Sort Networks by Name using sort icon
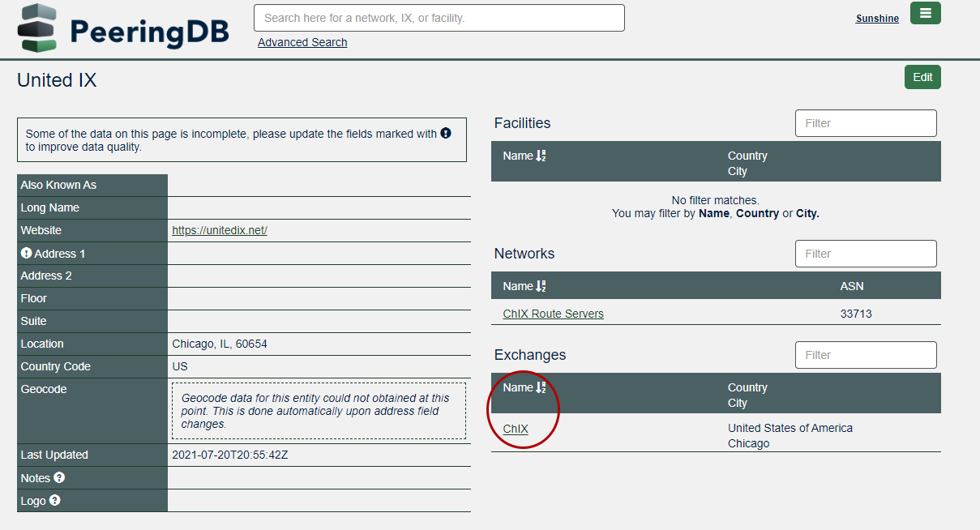The image size is (980, 530). 541,287
